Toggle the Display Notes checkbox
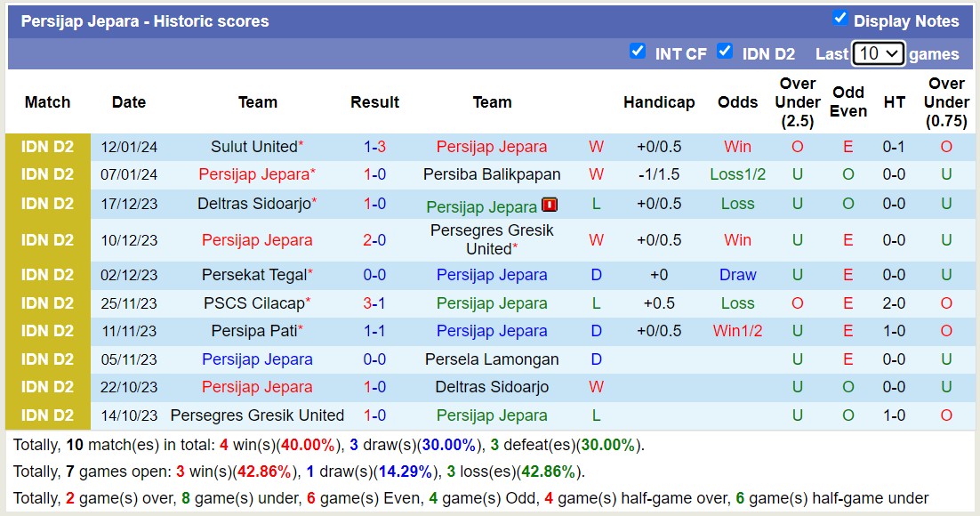 tap(839, 19)
